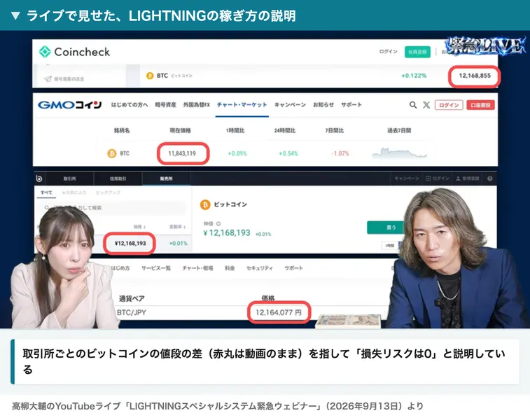Select the price 12,164,077 円
The image size is (530, 420).
click(279, 313)
